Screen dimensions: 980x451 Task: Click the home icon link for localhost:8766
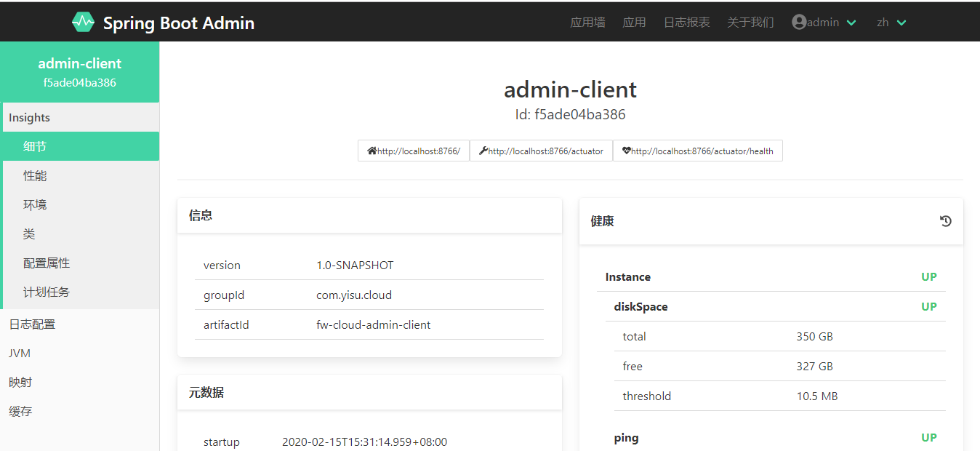[372, 151]
